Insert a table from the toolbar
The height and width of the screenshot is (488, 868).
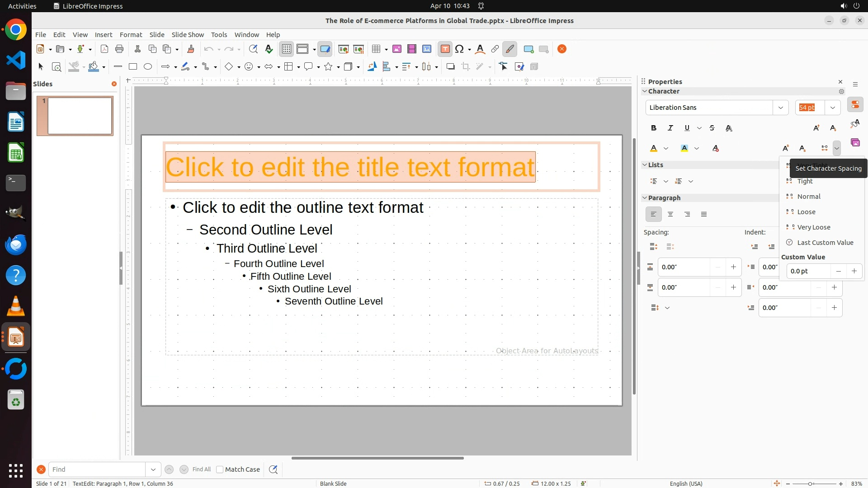[x=376, y=49]
